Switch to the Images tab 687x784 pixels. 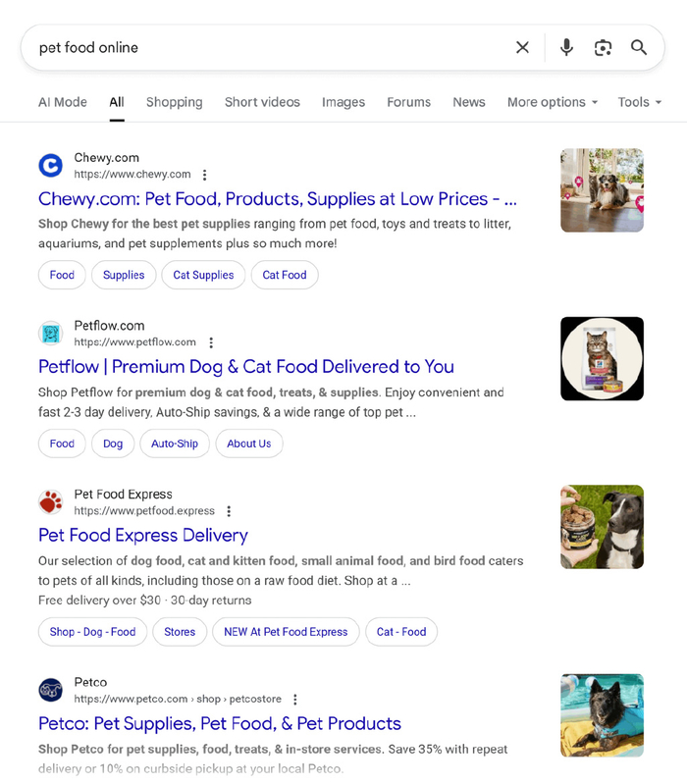pyautogui.click(x=343, y=102)
